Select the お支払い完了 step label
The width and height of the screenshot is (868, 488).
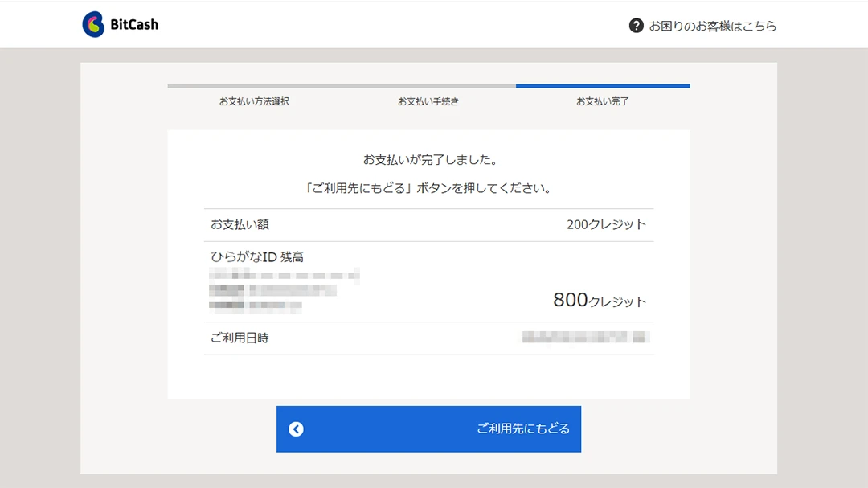[602, 102]
